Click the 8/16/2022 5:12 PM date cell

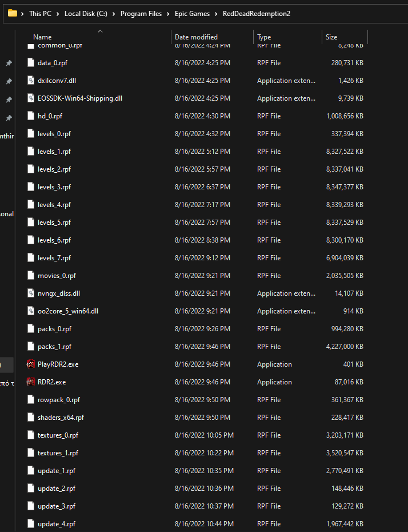tap(202, 152)
